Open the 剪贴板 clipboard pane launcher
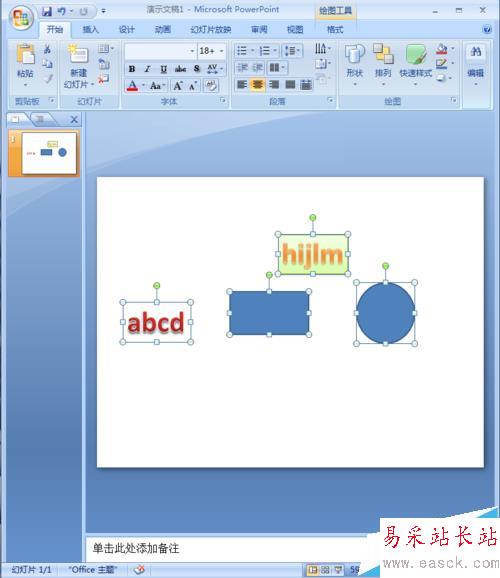 (x=52, y=100)
